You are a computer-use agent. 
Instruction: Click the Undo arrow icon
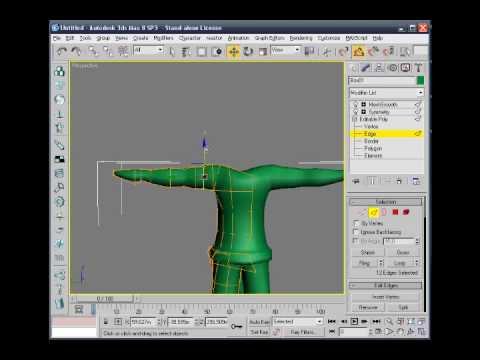(x=62, y=51)
